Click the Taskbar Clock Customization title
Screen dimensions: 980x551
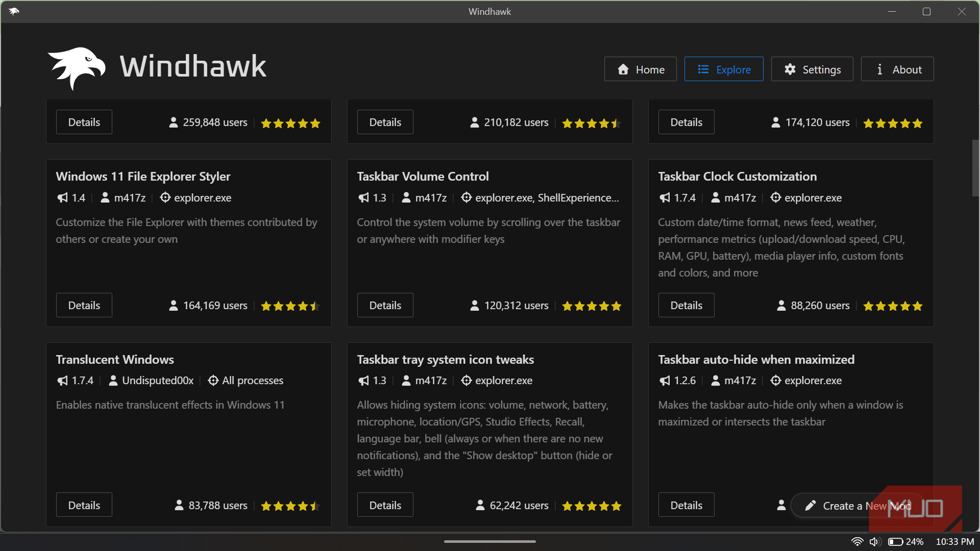click(738, 177)
